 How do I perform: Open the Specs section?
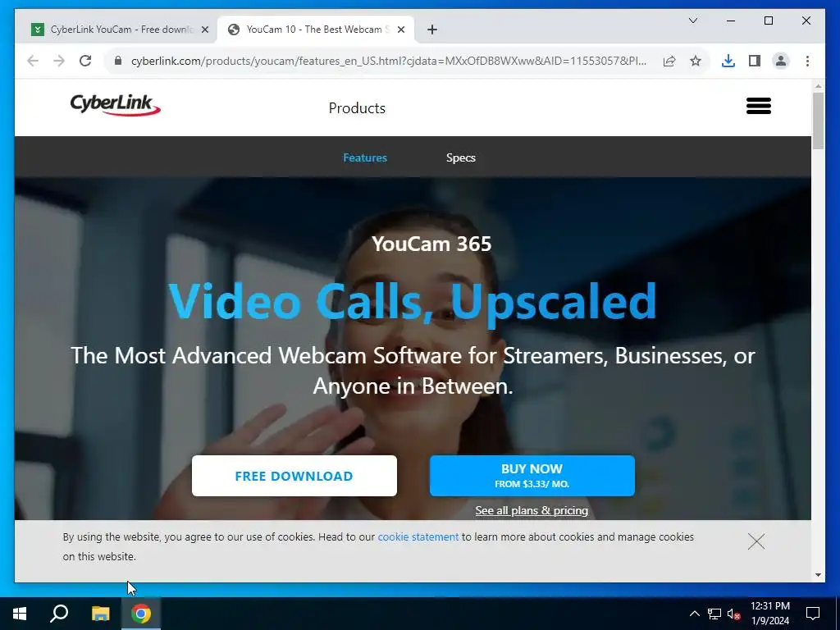tap(461, 157)
